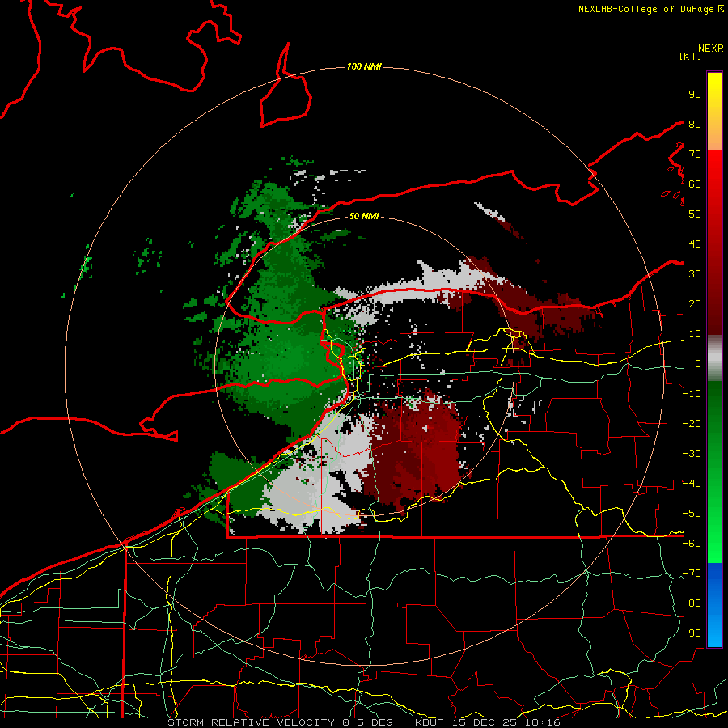Click the 50 value on the velocity scale
Viewport: 728px width, 728px height.
(695, 214)
